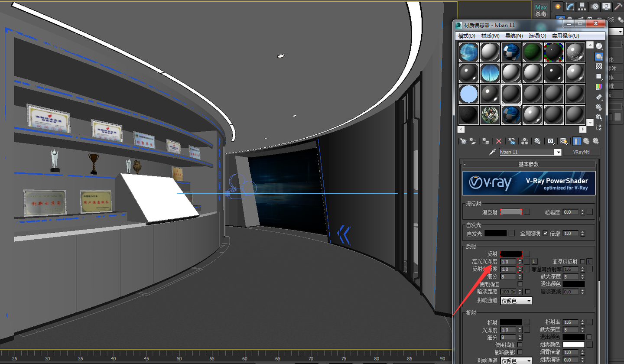
Task: Click map button next to 漫反射 swatch
Action: (x=527, y=212)
